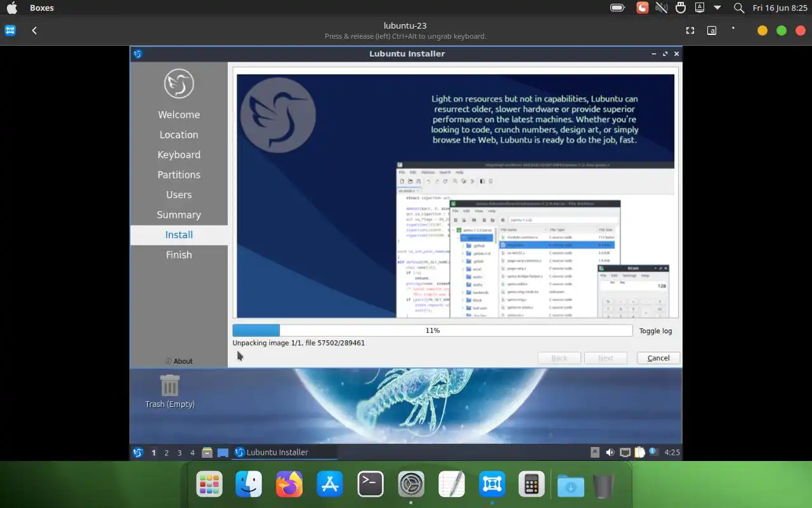Select the Summary step in the installer sidebar
This screenshot has height=508, width=812.
click(x=179, y=215)
